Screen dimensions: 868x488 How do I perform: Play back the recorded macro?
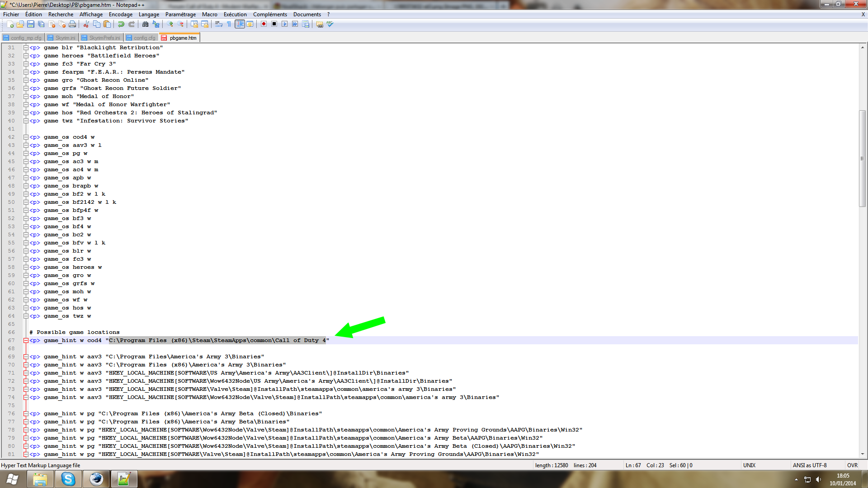tap(284, 24)
